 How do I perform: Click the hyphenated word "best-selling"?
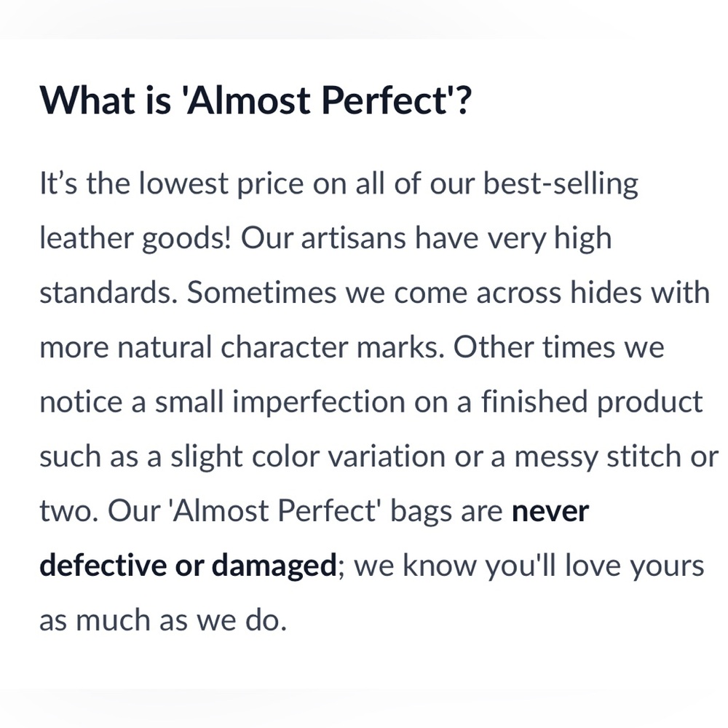click(561, 183)
